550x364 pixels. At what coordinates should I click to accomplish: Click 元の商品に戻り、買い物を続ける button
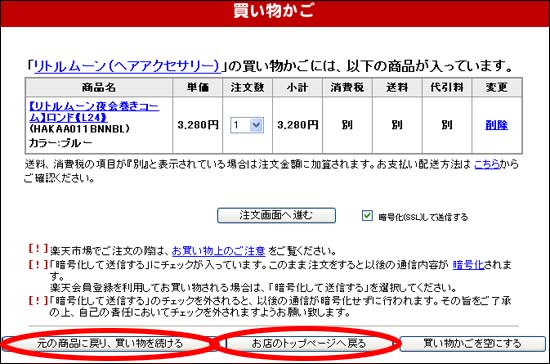click(109, 343)
